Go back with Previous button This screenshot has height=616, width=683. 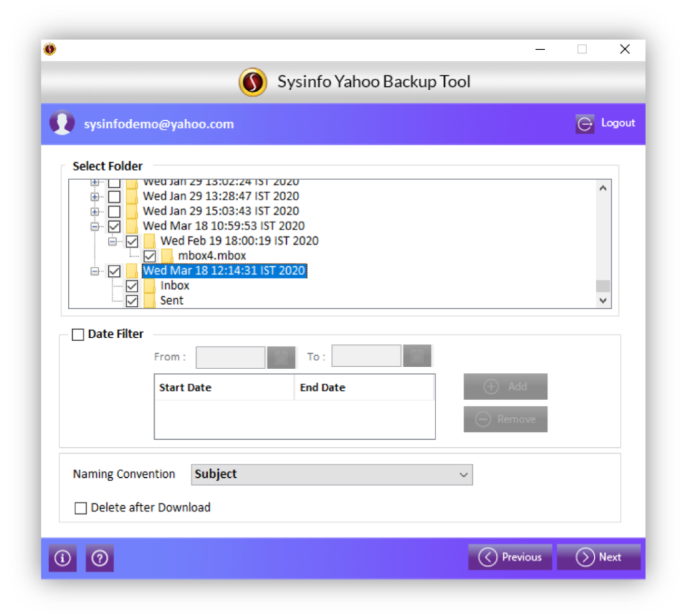click(x=510, y=557)
